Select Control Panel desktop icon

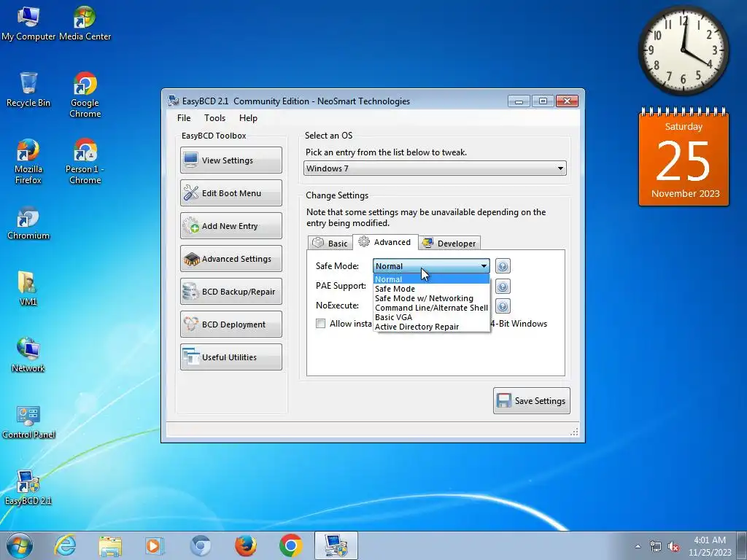point(28,422)
